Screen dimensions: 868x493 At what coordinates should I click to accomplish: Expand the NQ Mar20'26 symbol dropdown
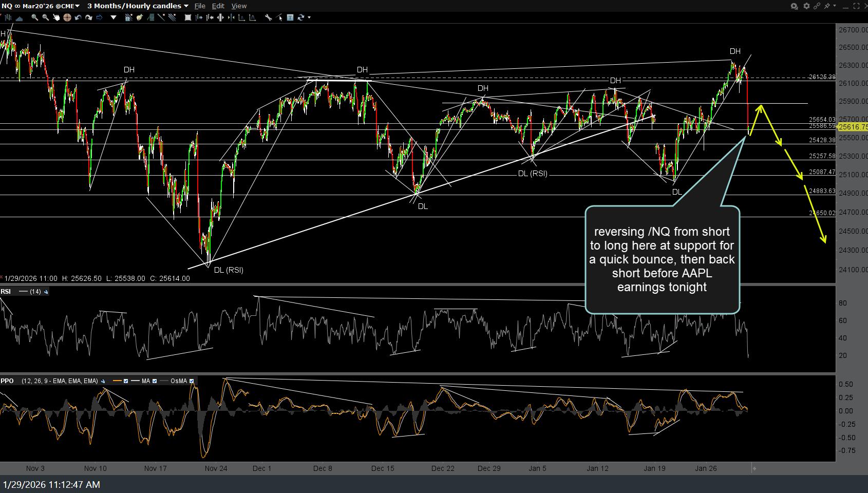[77, 6]
